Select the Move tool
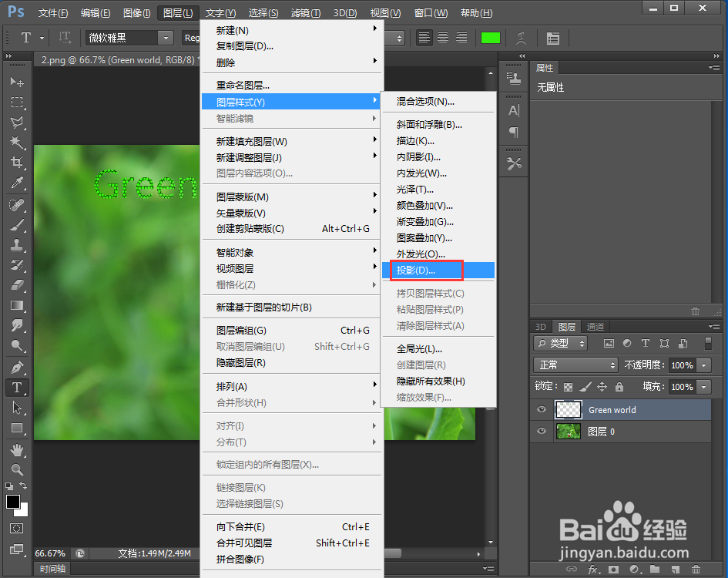Screen dimensions: 728x578 click(17, 82)
